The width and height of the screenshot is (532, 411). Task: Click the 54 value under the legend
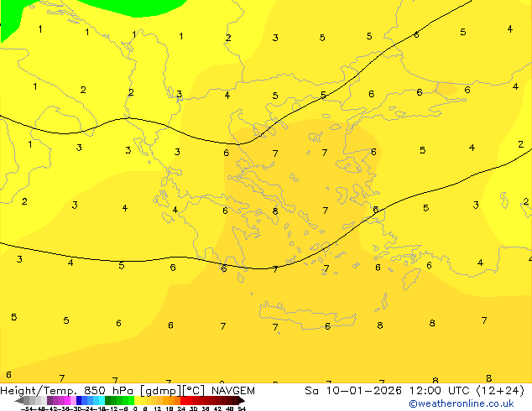(x=242, y=408)
